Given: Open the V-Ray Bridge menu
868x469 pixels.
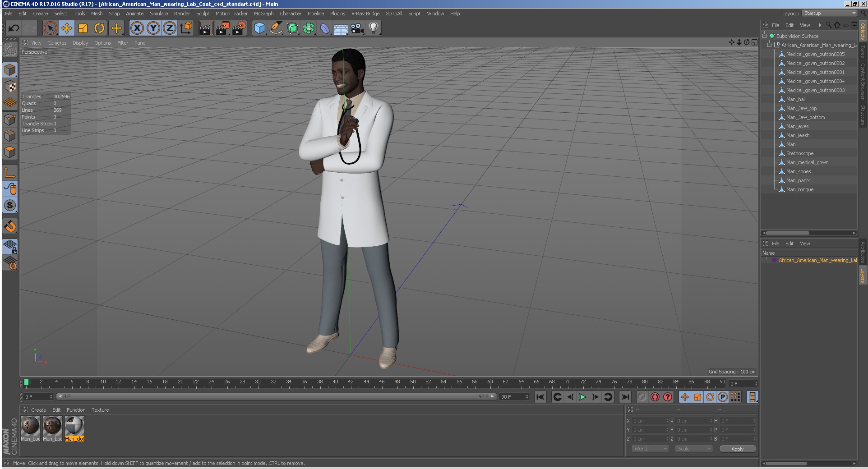Looking at the screenshot, I should pyautogui.click(x=365, y=14).
